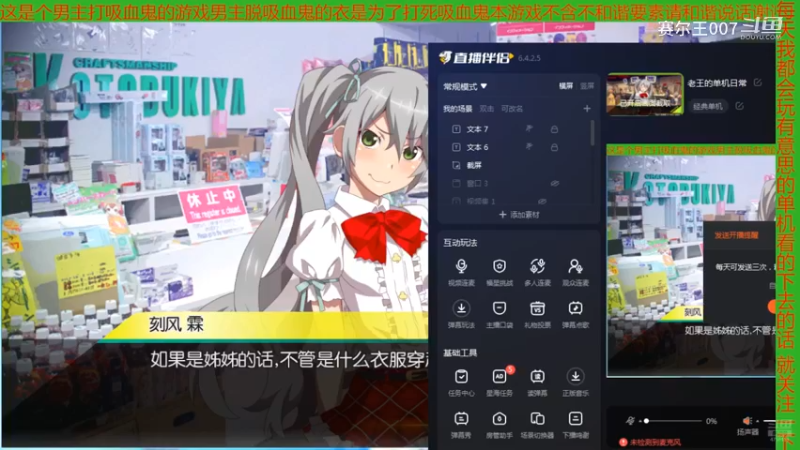Switch to 竖屏 portrait orientation
Viewport: 800px width, 450px height.
(587, 86)
